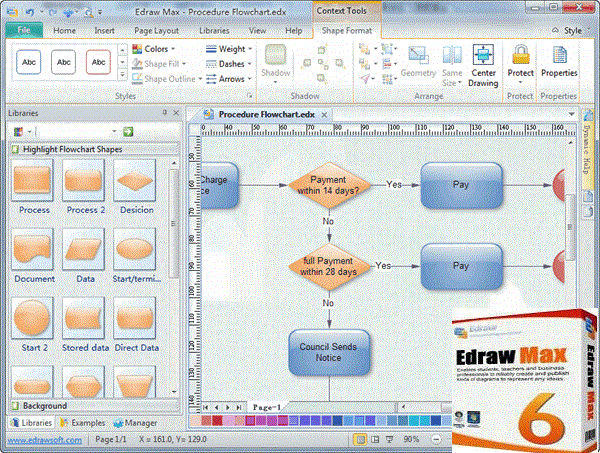
Task: Open the Page Layout tab
Action: click(157, 31)
